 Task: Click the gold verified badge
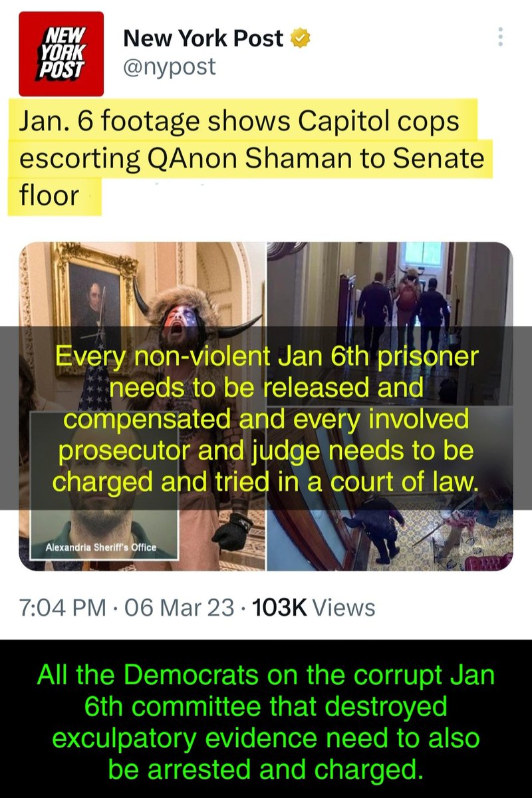301,39
